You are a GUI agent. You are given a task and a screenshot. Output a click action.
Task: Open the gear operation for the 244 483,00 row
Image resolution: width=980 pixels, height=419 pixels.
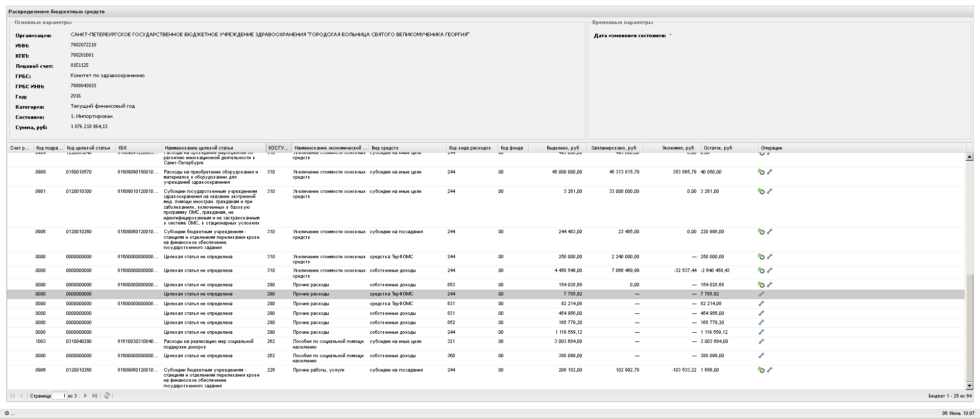pyautogui.click(x=761, y=232)
